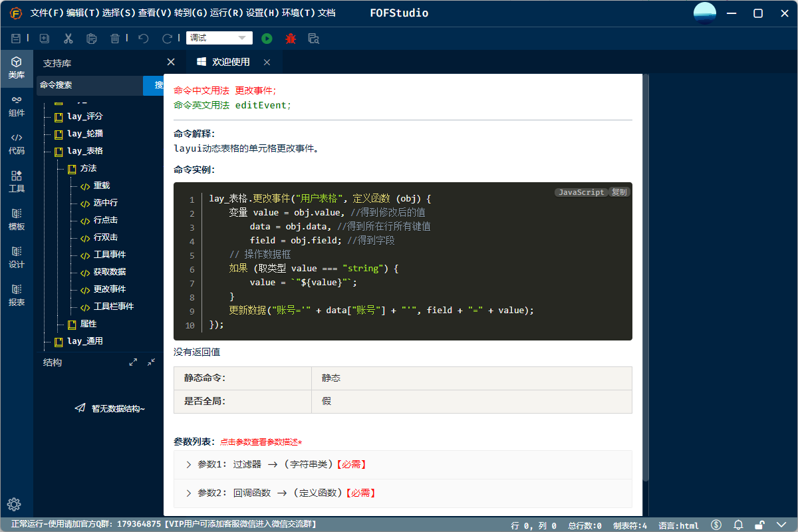Open the 查看(V) menu

(x=155, y=13)
